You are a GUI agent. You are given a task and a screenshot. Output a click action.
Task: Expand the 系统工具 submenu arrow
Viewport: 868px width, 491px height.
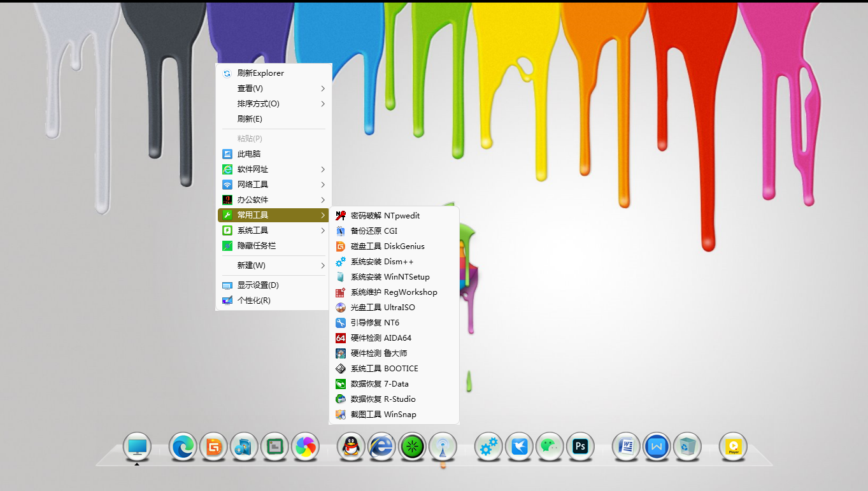[x=323, y=231]
